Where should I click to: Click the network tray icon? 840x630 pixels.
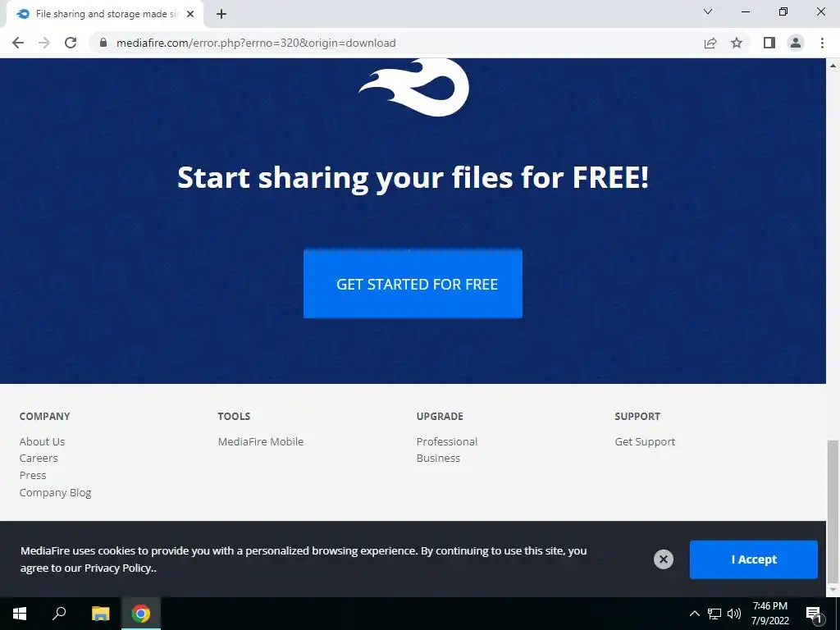coord(714,614)
